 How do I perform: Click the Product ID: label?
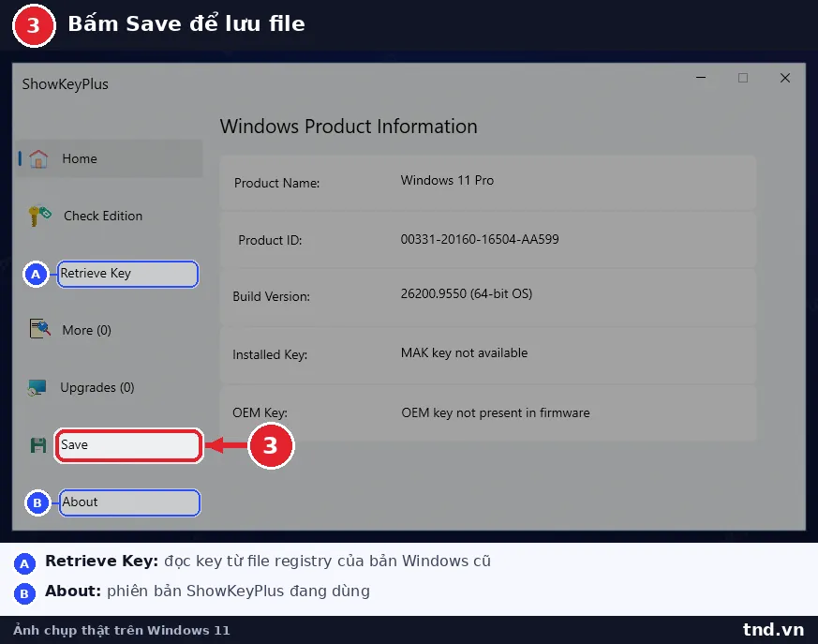pyautogui.click(x=270, y=240)
